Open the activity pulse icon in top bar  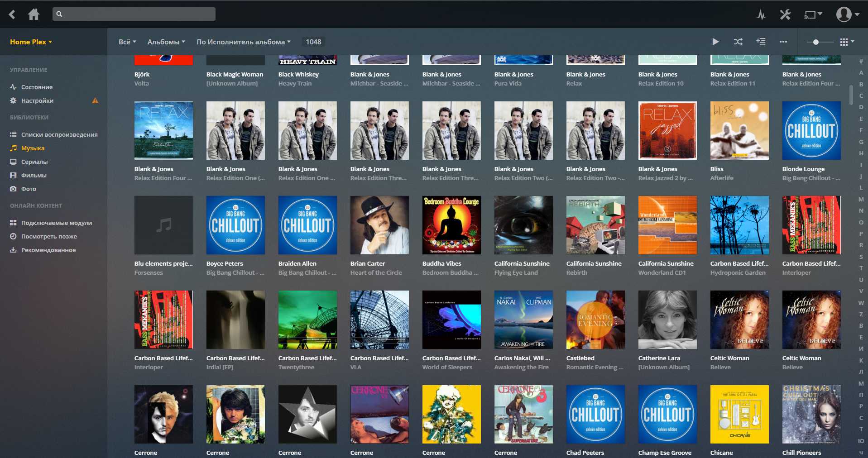pyautogui.click(x=761, y=14)
